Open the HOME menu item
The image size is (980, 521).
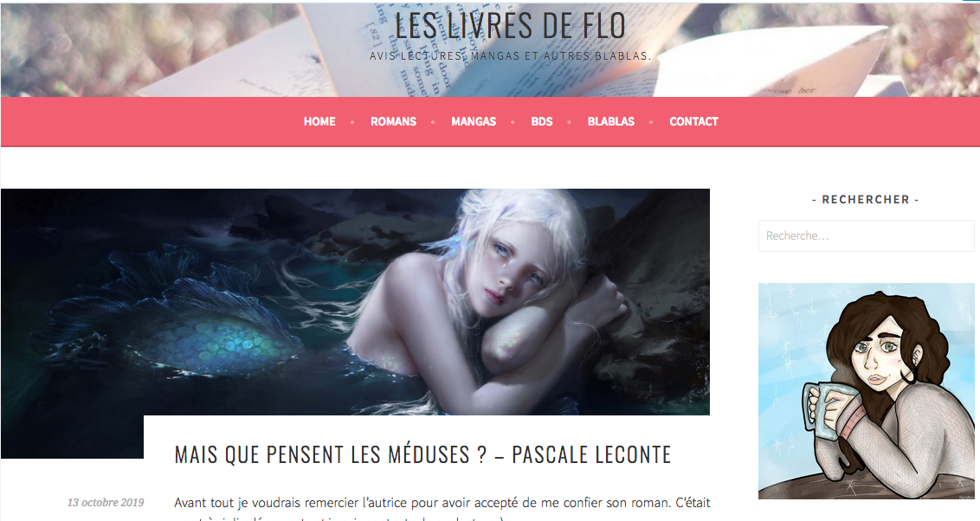point(319,122)
